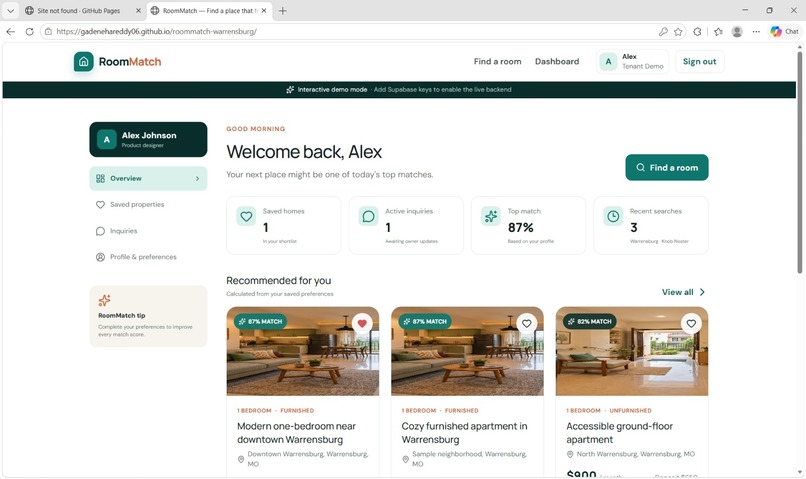Click the Sign out button

pos(699,62)
